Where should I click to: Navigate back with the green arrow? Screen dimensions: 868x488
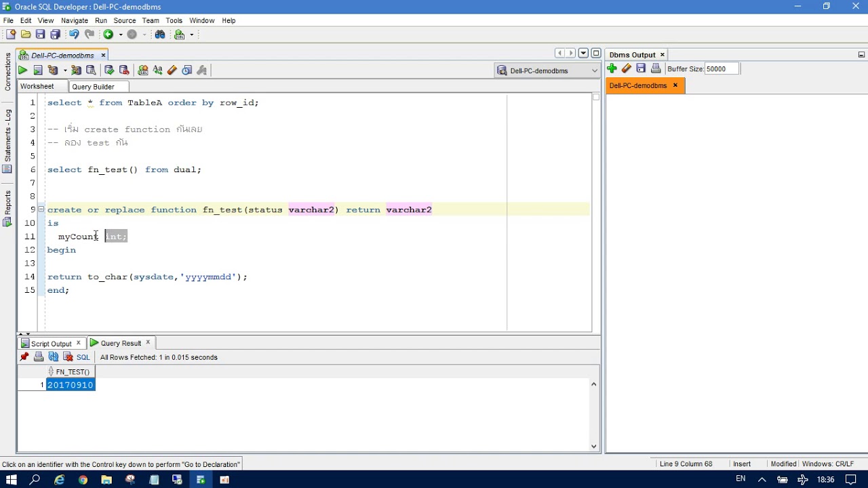[x=108, y=35]
